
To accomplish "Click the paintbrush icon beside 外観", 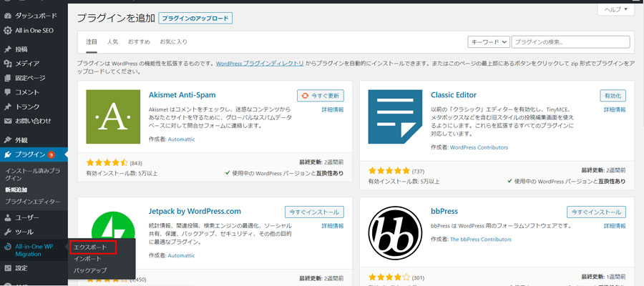I will [7, 140].
